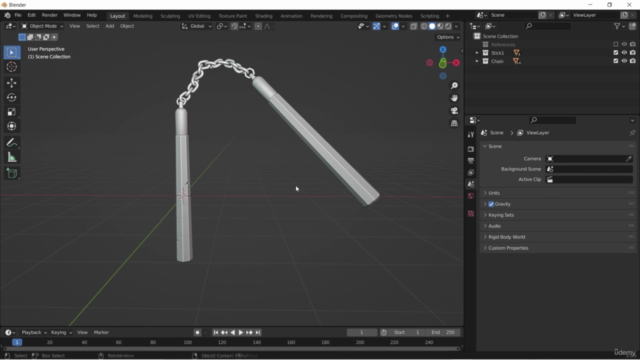The image size is (640, 360).
Task: Click the timeline playhead at frame 1
Action: pyautogui.click(x=17, y=342)
